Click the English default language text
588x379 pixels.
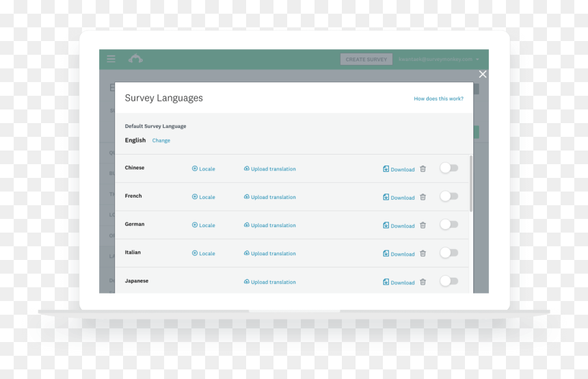click(x=135, y=140)
